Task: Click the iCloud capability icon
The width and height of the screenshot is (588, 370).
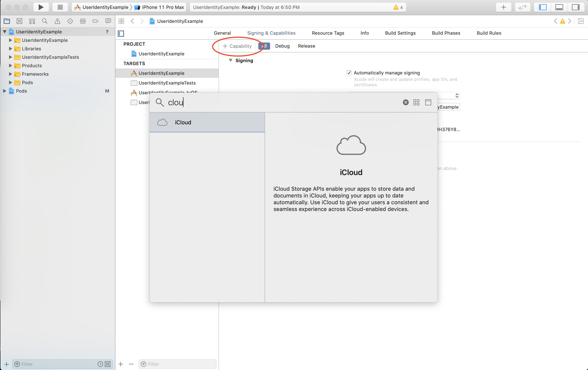Action: (162, 122)
